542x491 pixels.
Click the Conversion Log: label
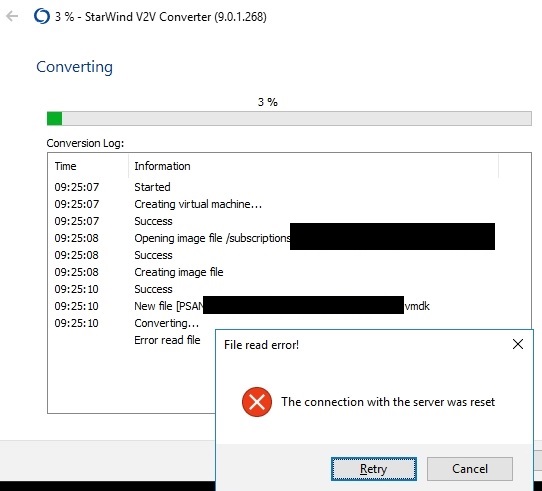[85, 143]
